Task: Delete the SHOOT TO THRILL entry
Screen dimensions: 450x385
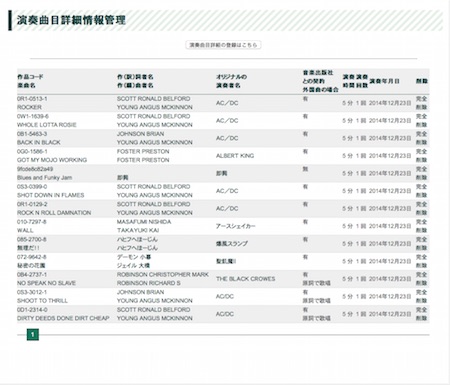Action: pyautogui.click(x=421, y=296)
